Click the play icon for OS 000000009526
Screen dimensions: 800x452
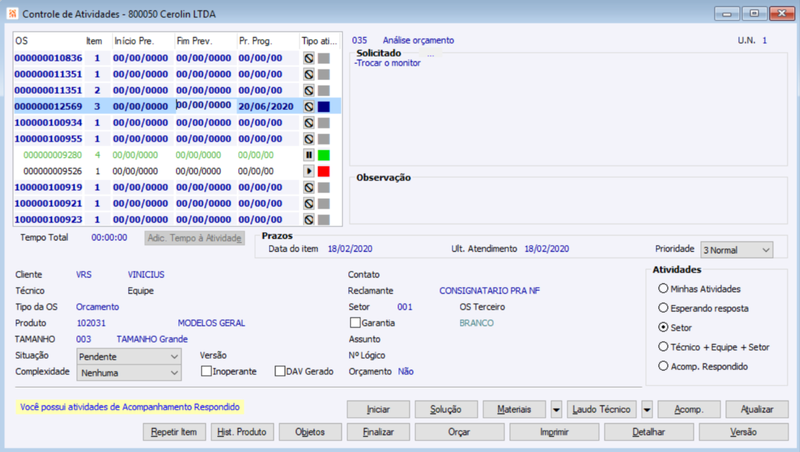point(309,171)
